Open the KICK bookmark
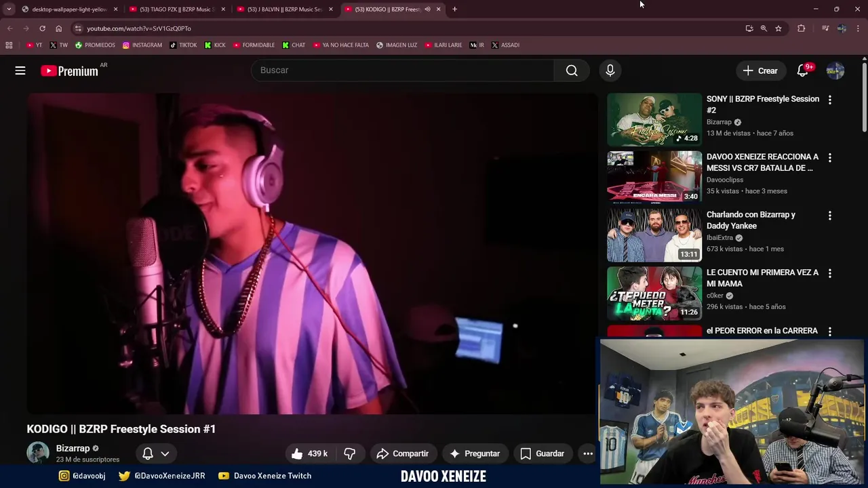868x488 pixels. [x=215, y=45]
